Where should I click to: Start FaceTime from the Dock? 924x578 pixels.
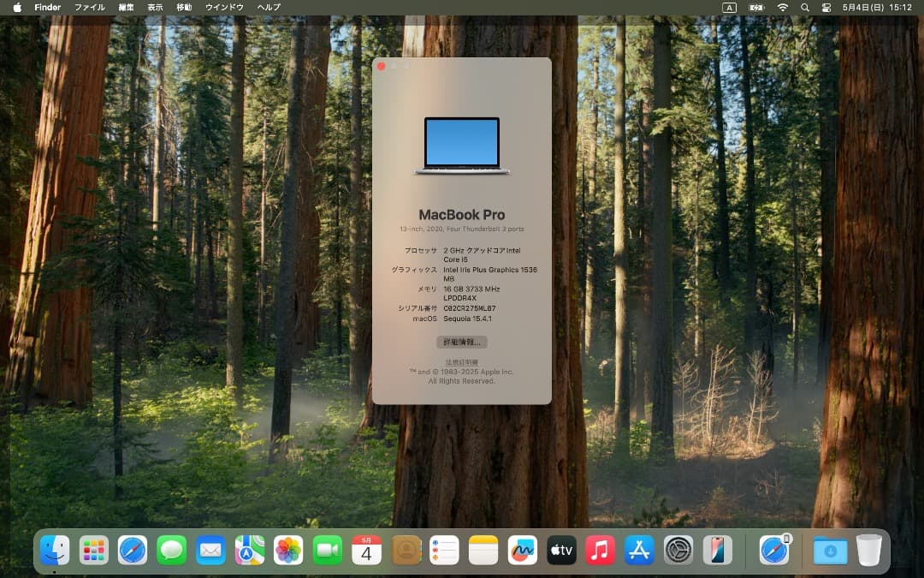click(x=325, y=551)
